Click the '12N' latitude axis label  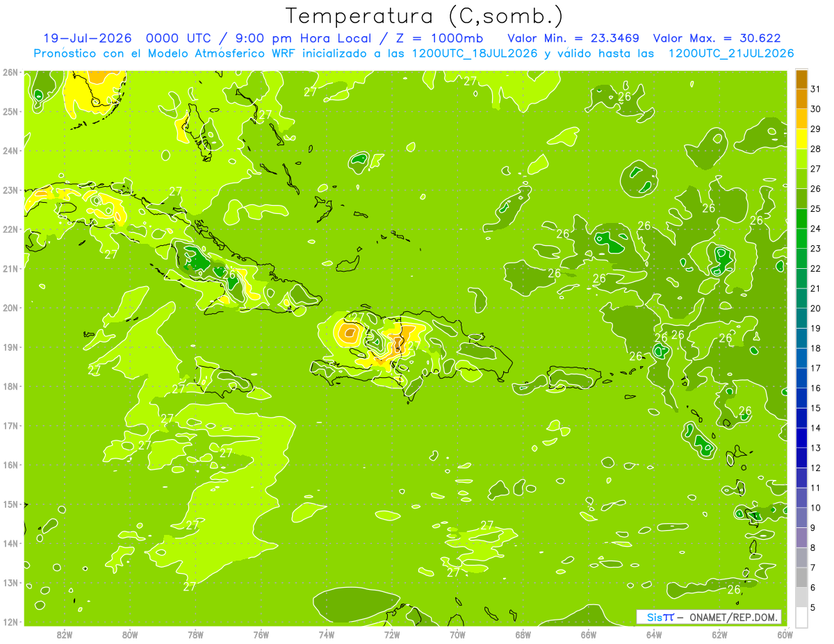click(10, 622)
